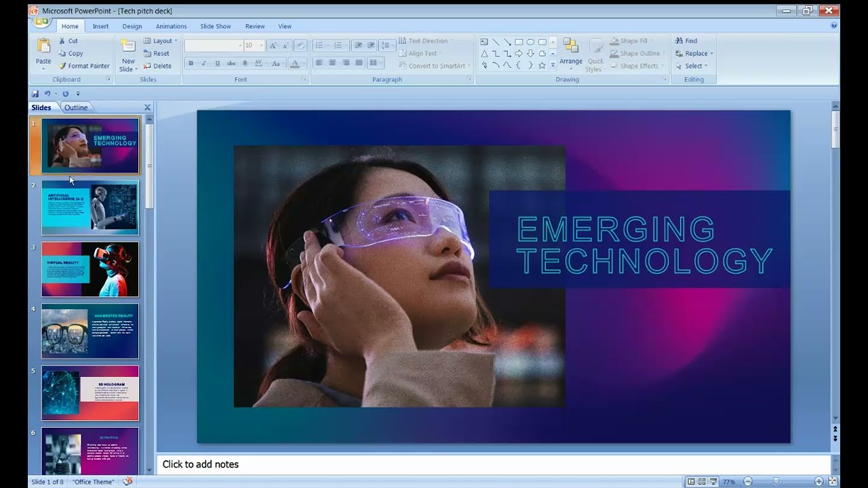Open the font size dropdown
This screenshot has height=488, width=868.
(261, 45)
